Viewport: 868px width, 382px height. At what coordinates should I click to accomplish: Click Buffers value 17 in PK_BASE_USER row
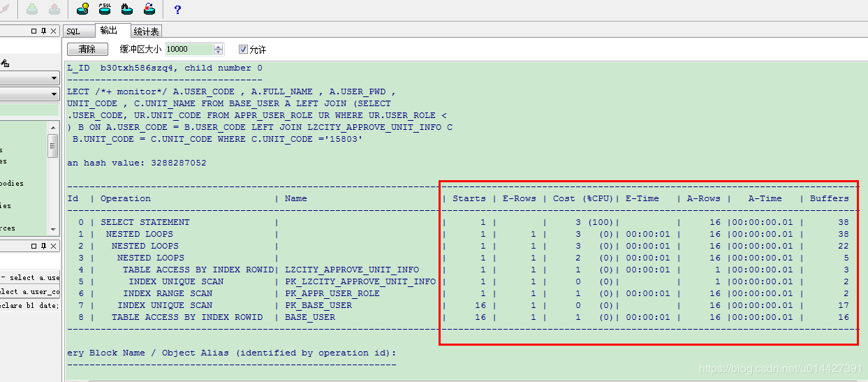pyautogui.click(x=844, y=305)
